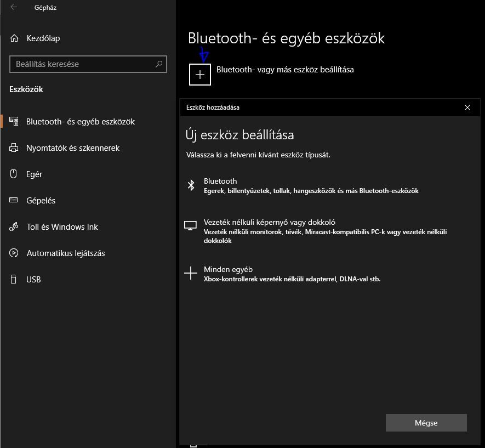This screenshot has width=485, height=448.
Task: Click the Bluetooth devices sidebar icon
Action: [14, 121]
